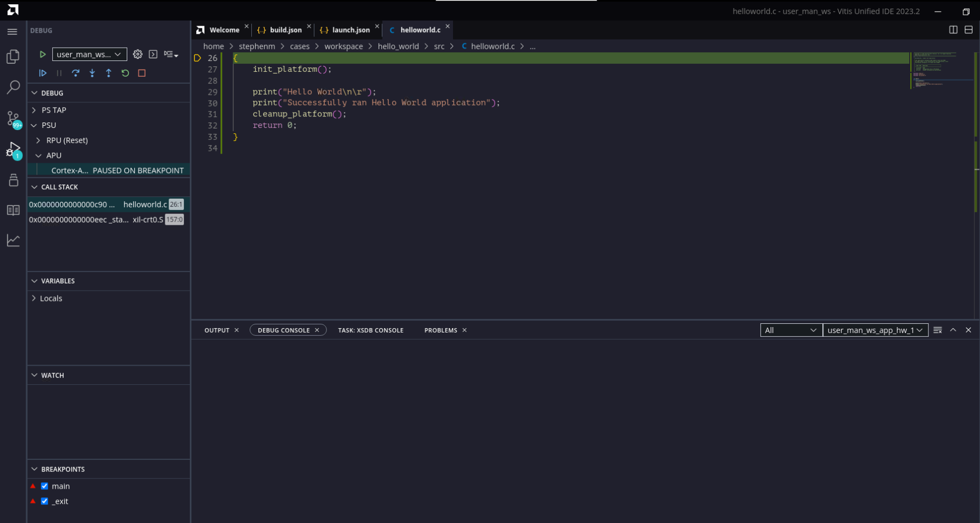Expand the PS TAP node
980x523 pixels.
tap(34, 110)
